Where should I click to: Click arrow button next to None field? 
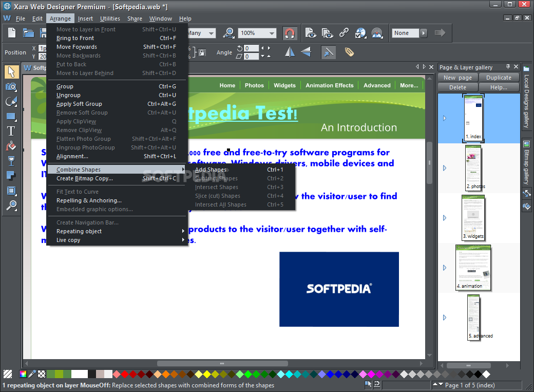point(423,33)
